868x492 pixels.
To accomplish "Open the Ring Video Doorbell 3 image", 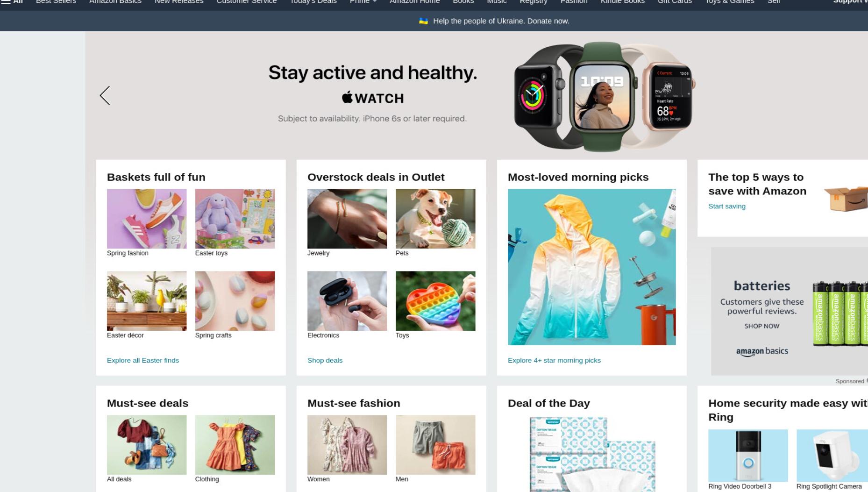I will pyautogui.click(x=748, y=456).
